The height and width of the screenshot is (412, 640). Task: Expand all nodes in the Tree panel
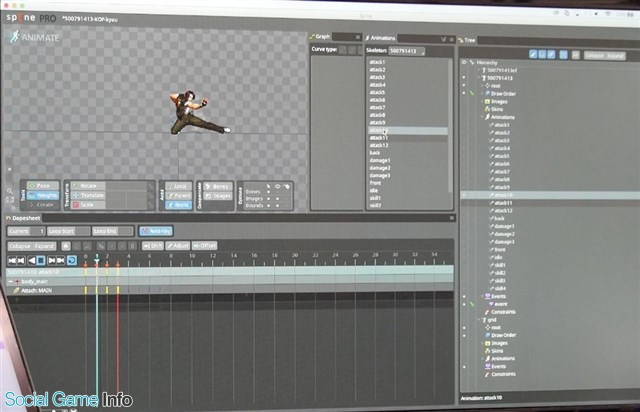(x=615, y=56)
